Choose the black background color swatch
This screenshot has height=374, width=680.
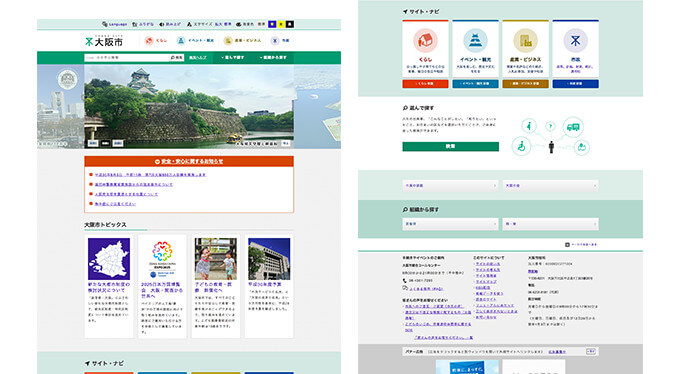point(290,24)
